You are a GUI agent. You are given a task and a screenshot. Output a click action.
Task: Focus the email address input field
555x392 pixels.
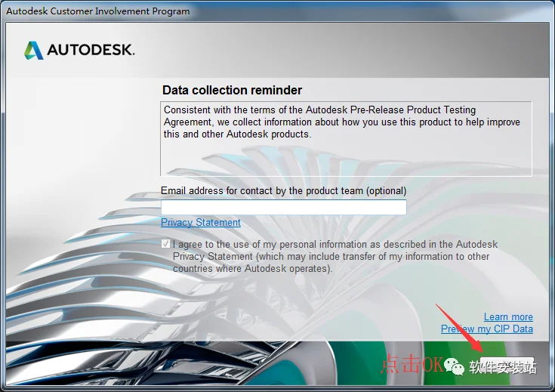[283, 207]
